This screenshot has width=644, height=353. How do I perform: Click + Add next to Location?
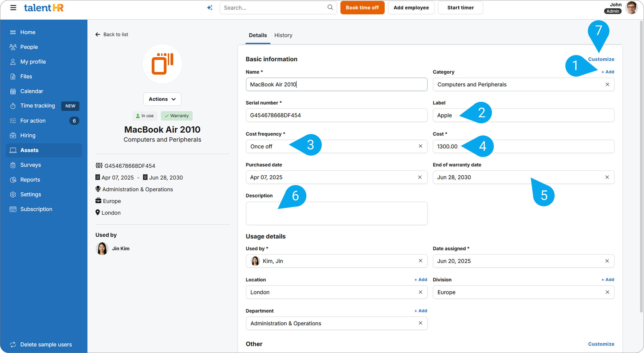(420, 280)
